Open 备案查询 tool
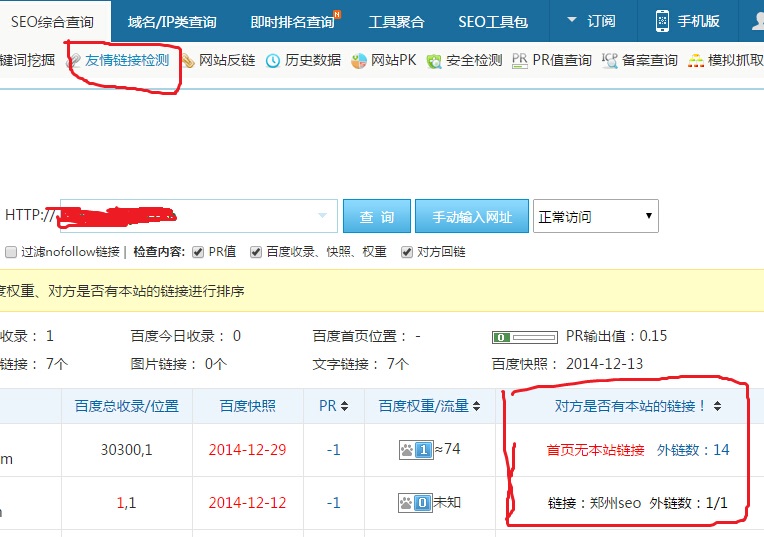 (x=649, y=60)
